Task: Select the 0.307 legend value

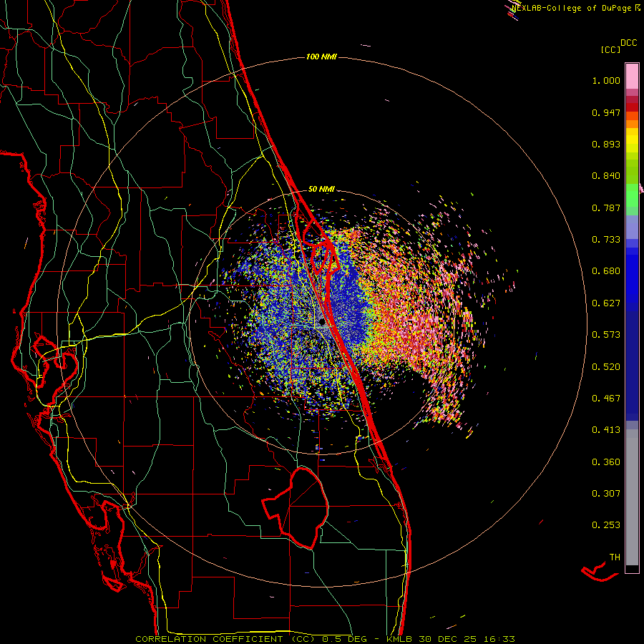Action: [x=606, y=494]
